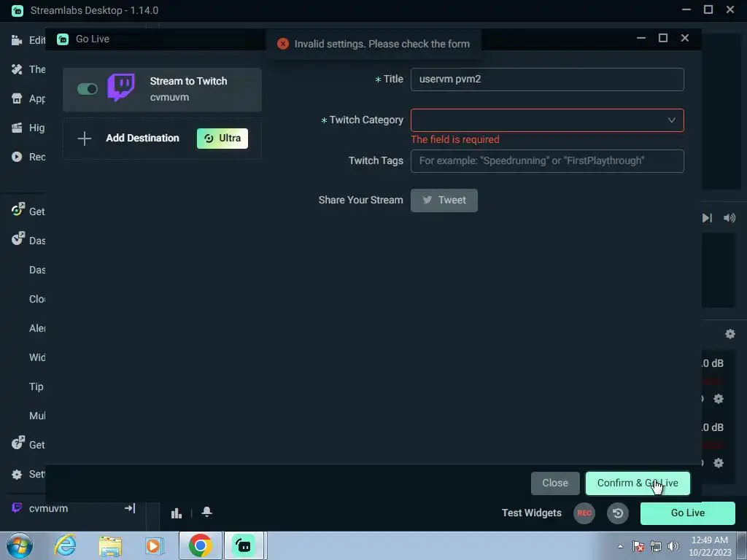Open the Themes sidebar icon
This screenshot has width=747, height=560.
click(17, 69)
